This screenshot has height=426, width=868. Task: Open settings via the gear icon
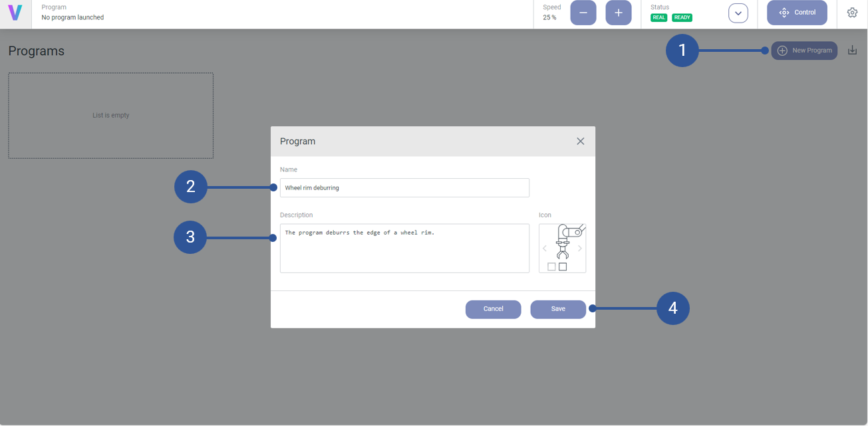click(852, 13)
